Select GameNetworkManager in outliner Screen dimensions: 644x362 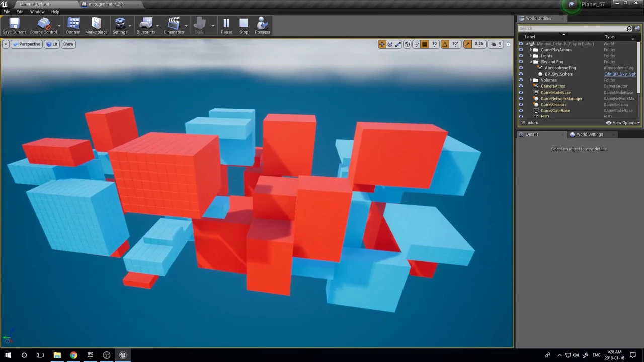point(561,99)
